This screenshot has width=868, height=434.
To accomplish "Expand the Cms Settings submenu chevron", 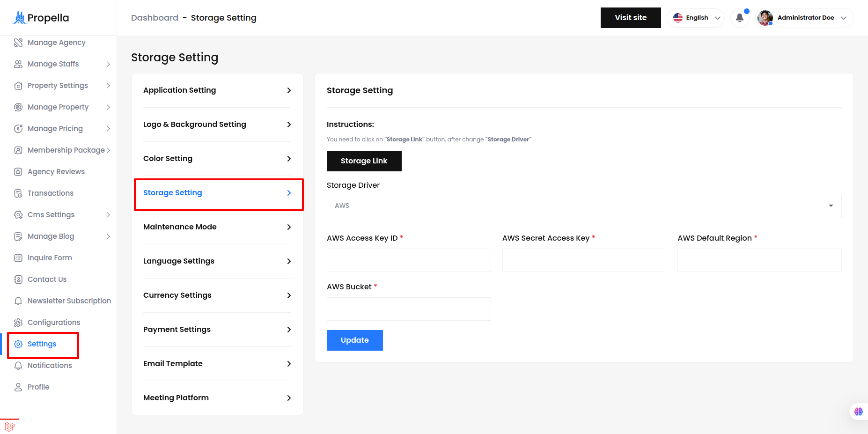I will [108, 215].
